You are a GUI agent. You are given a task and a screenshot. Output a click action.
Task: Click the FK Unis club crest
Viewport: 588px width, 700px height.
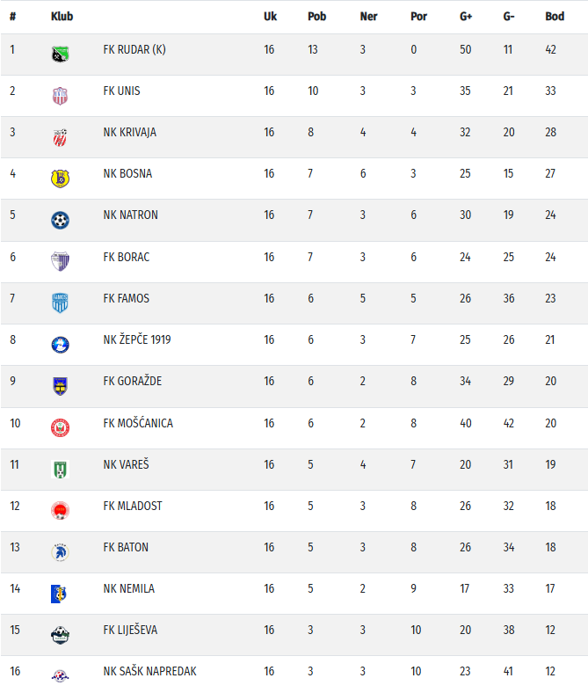(x=60, y=95)
